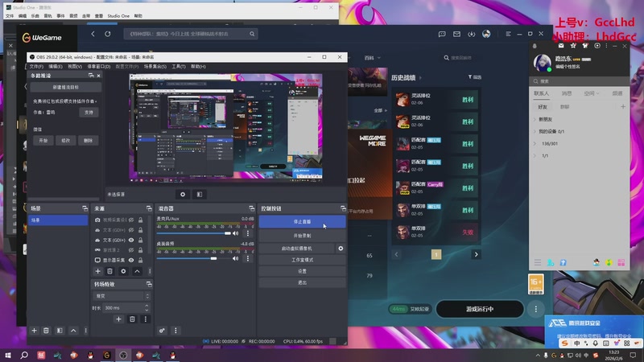Mute the desktop audio speaker icon
This screenshot has height=362, width=644.
coord(236,258)
